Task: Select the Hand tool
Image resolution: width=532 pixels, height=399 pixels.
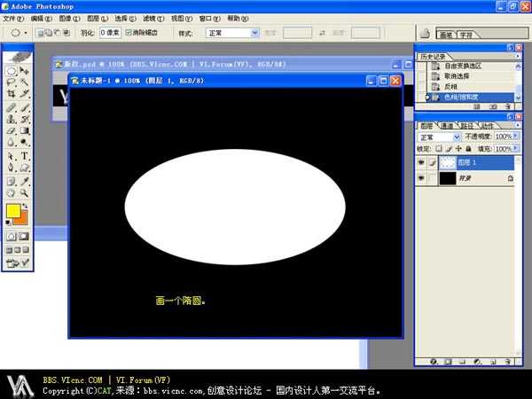Action: (12, 192)
